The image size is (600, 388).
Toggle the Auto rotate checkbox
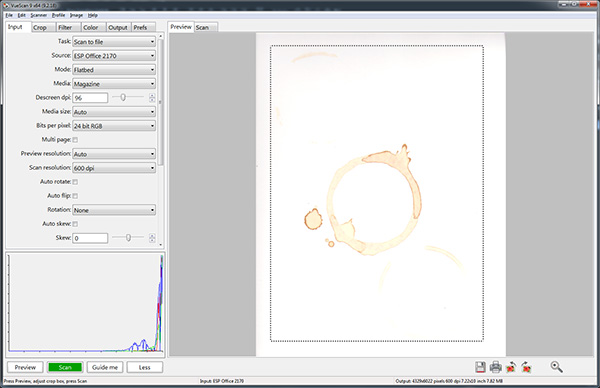[x=75, y=182]
